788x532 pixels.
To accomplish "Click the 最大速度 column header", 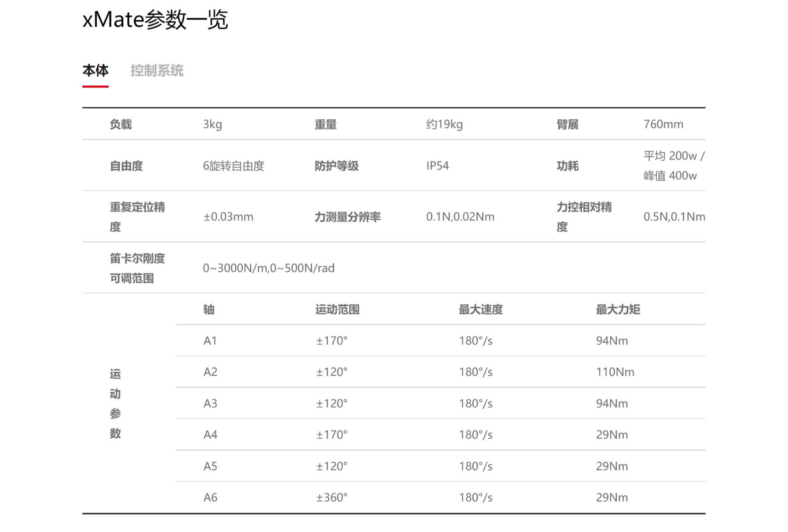I will pos(481,310).
